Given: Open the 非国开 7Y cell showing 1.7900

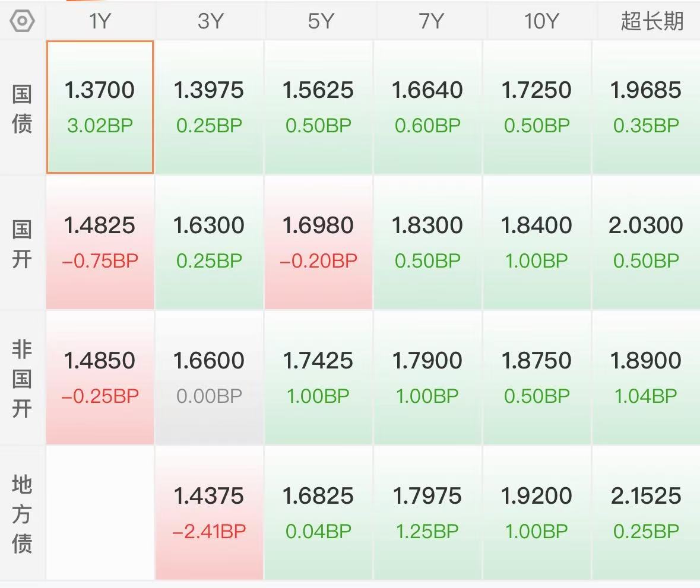Looking at the screenshot, I should [x=427, y=377].
